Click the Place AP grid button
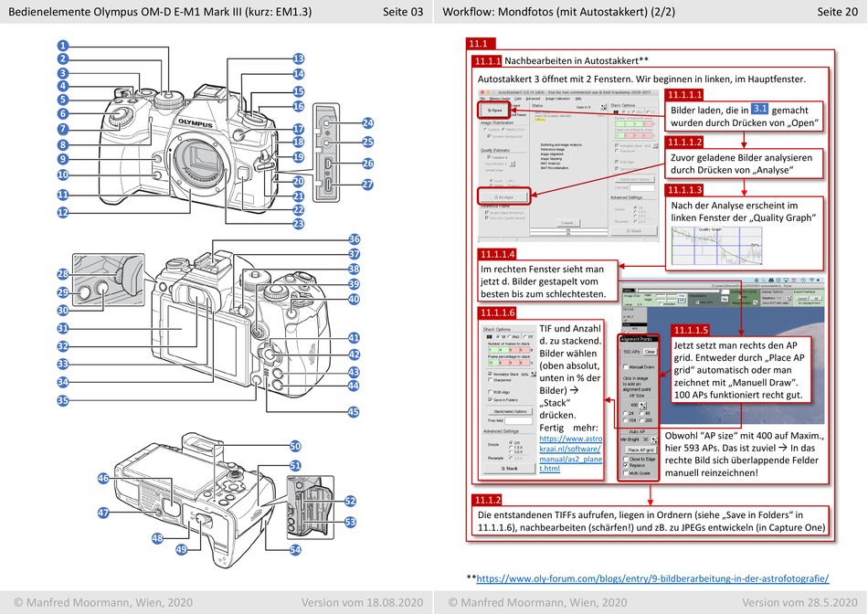This screenshot has width=868, height=614. (640, 450)
